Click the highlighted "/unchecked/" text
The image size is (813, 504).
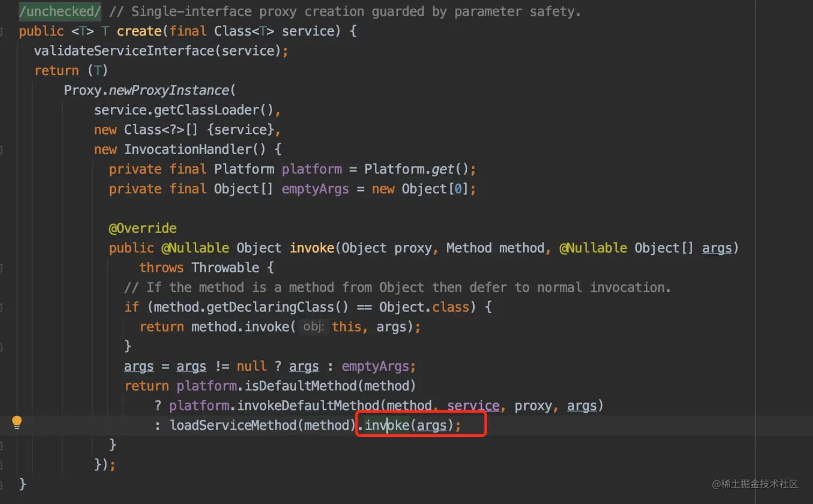click(x=60, y=11)
